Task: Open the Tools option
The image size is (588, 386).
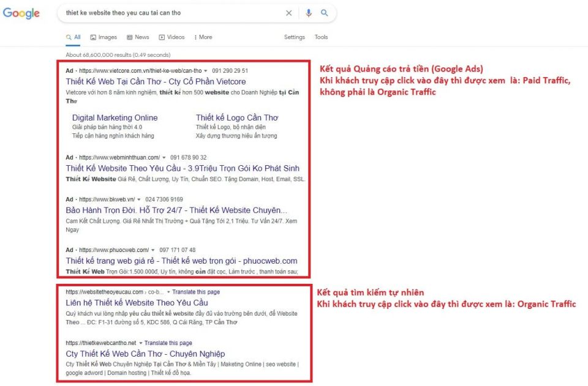Action: (321, 37)
